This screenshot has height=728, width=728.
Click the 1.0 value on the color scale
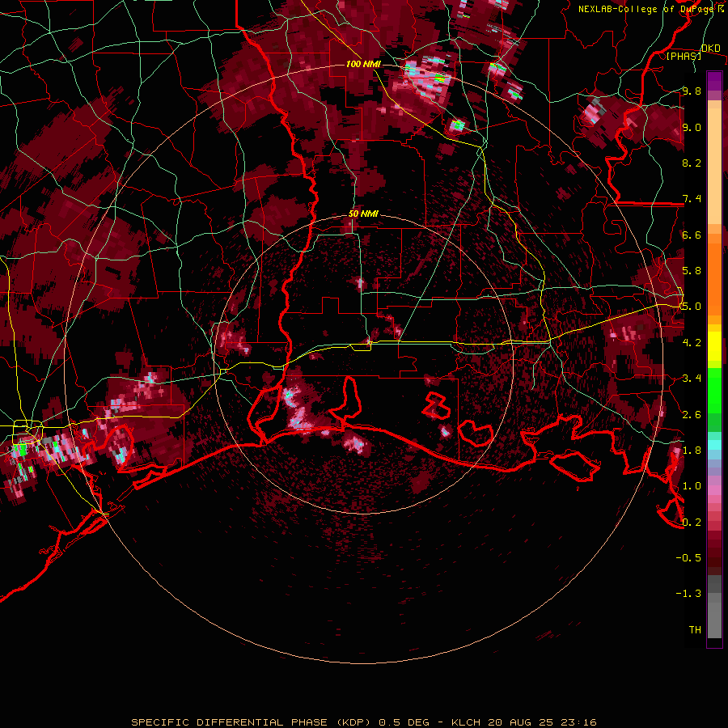[x=692, y=486]
